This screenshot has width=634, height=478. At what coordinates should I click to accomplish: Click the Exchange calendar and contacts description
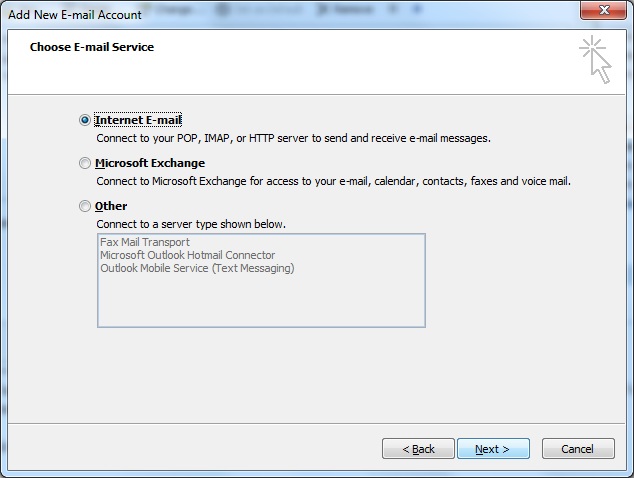click(x=334, y=181)
